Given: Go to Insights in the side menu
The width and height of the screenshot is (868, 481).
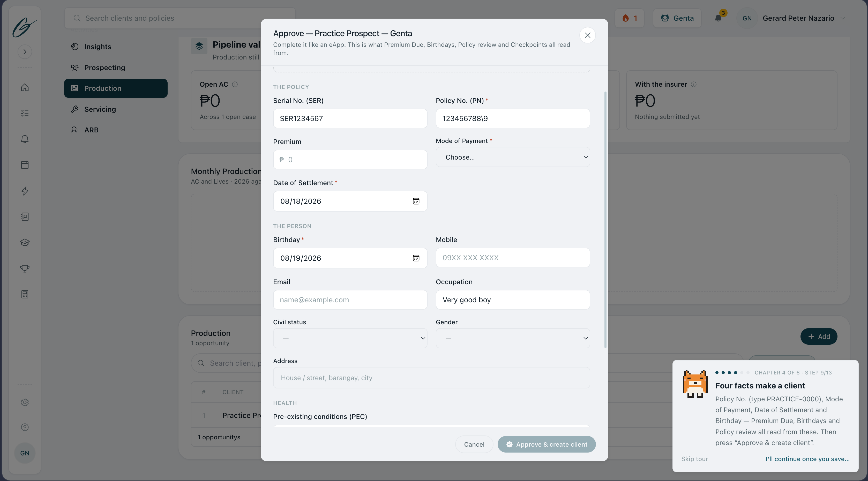Looking at the screenshot, I should pyautogui.click(x=116, y=47).
